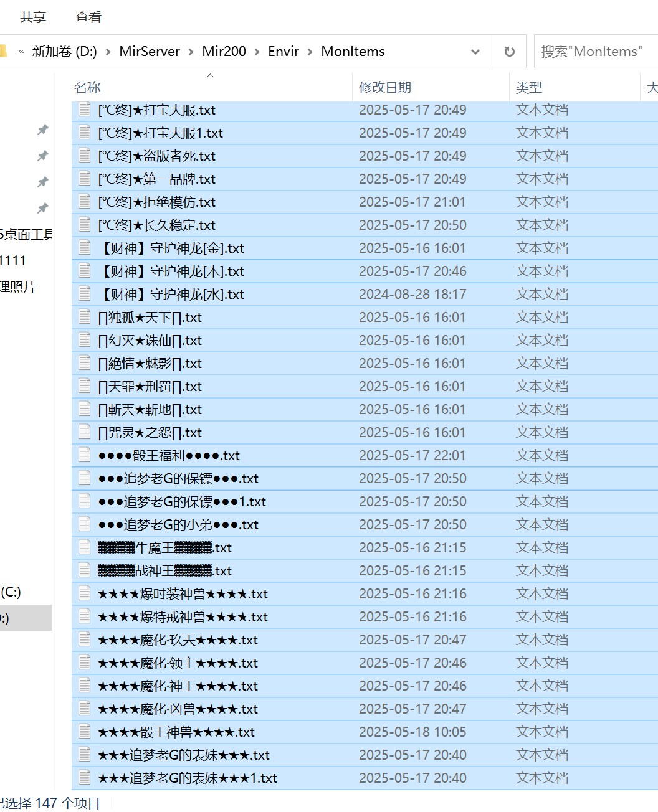Screen dimensions: 658x812
Task: Click file icon of ★★★★魔化·玖天★★★★.txt
Action: 84,640
